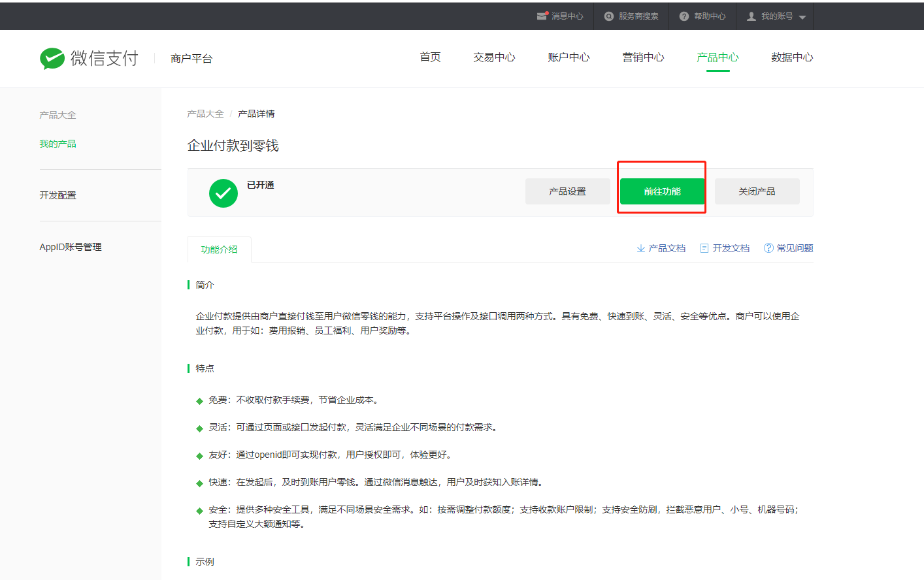The height and width of the screenshot is (580, 924).
Task: Click the 友好 openid feature bullet line
Action: (331, 455)
